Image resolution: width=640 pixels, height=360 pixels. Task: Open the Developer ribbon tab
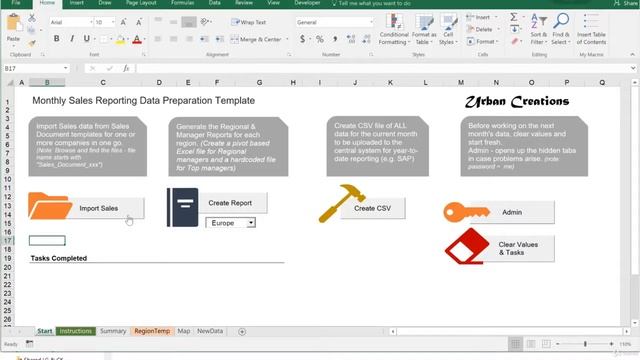pos(307,3)
